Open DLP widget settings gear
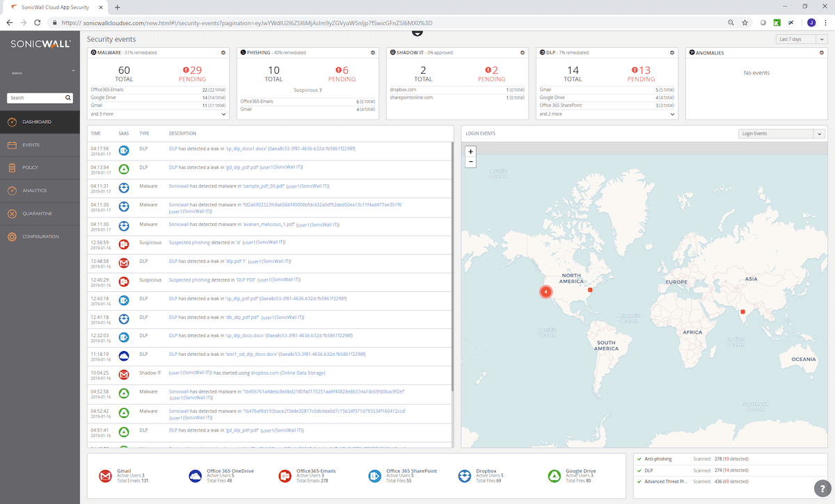Image resolution: width=835 pixels, height=504 pixels. tap(671, 52)
